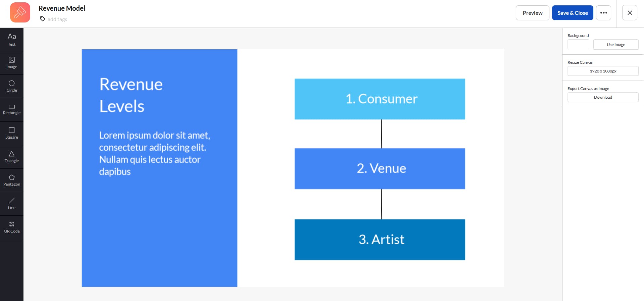The width and height of the screenshot is (644, 301).
Task: Select the Square shape tool
Action: tap(12, 134)
